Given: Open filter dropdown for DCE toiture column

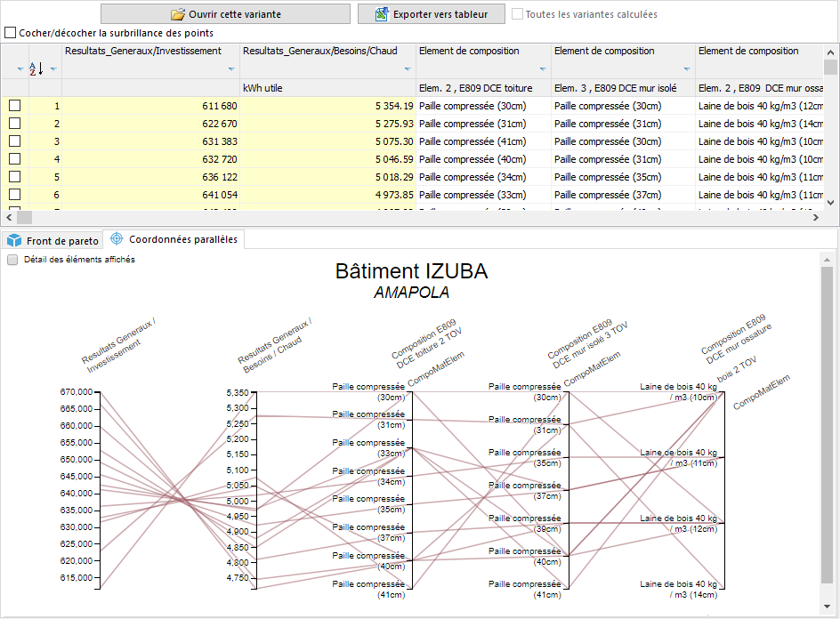Looking at the screenshot, I should [x=543, y=69].
